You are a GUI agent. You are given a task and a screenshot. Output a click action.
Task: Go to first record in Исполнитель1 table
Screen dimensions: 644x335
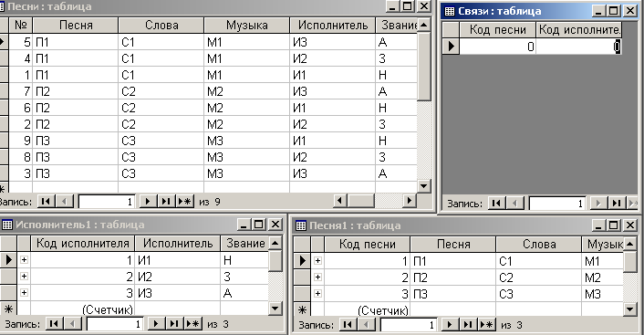coord(54,324)
